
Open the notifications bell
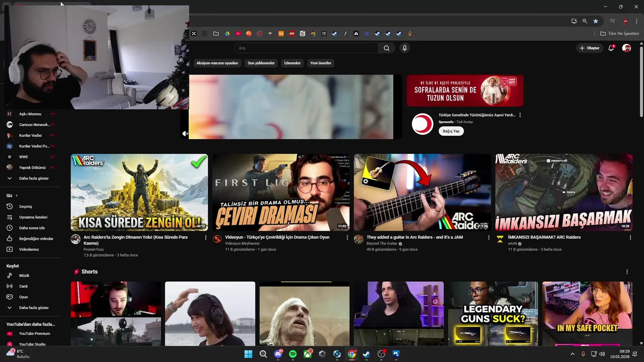(x=611, y=48)
